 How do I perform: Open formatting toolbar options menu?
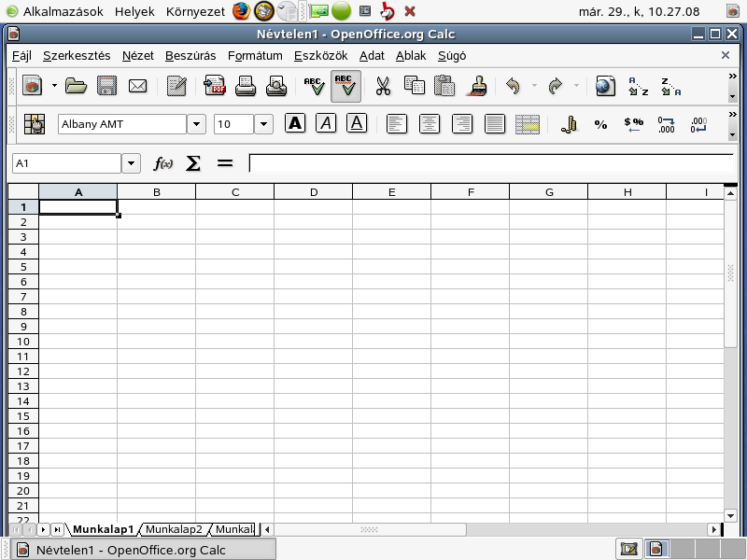733,135
